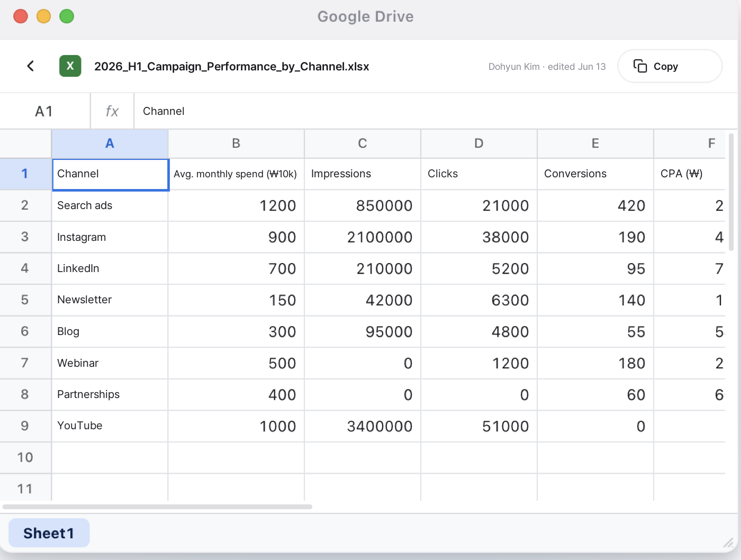This screenshot has width=741, height=560.
Task: Select the Blog conversions cell 55
Action: pyautogui.click(x=595, y=331)
